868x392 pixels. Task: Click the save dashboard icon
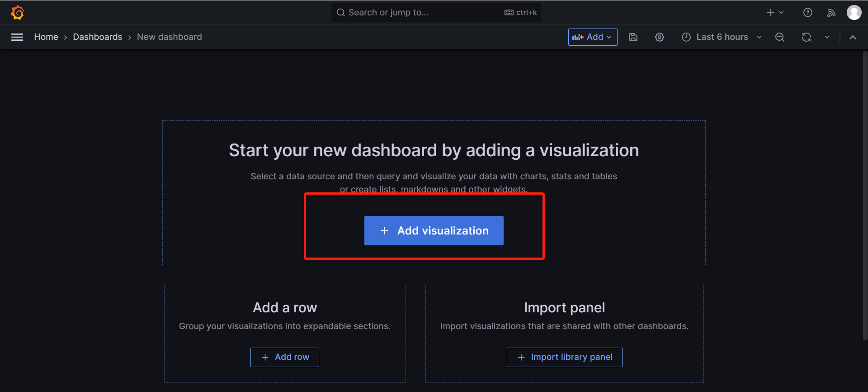pos(633,37)
